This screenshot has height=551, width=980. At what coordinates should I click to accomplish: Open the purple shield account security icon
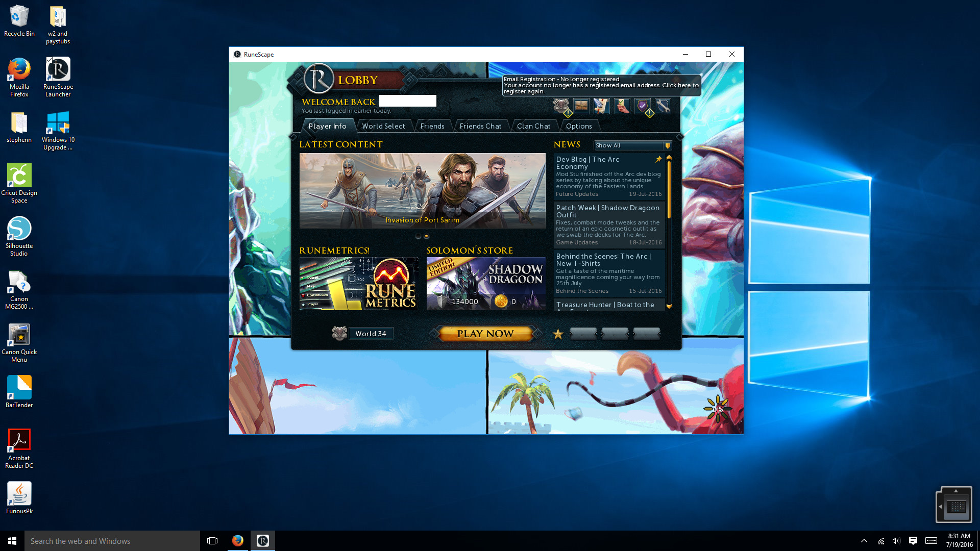point(643,106)
